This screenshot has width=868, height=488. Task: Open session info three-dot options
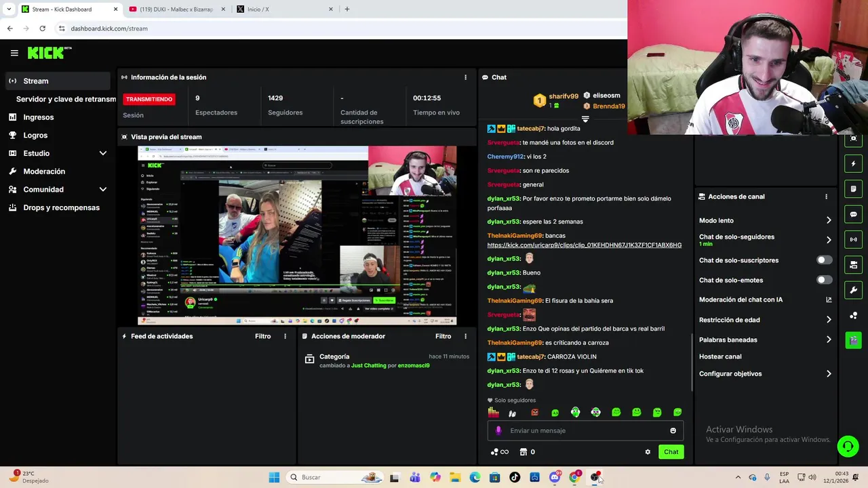pos(465,77)
